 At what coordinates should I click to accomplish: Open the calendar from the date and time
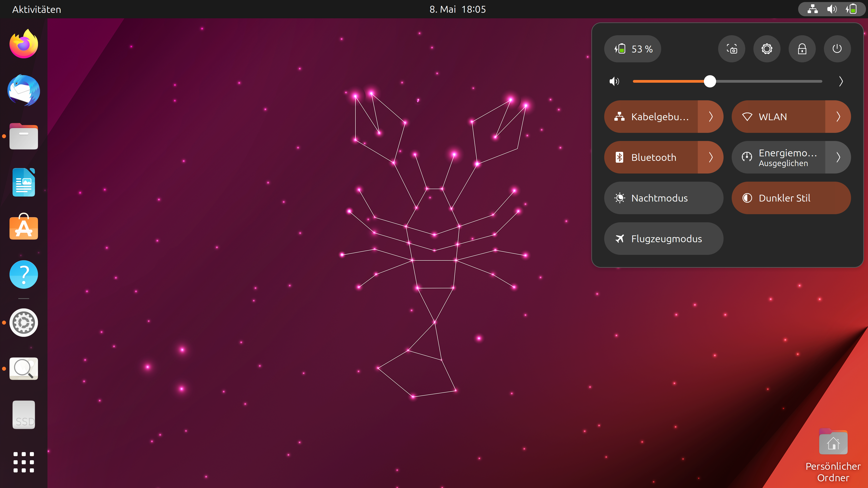point(457,9)
